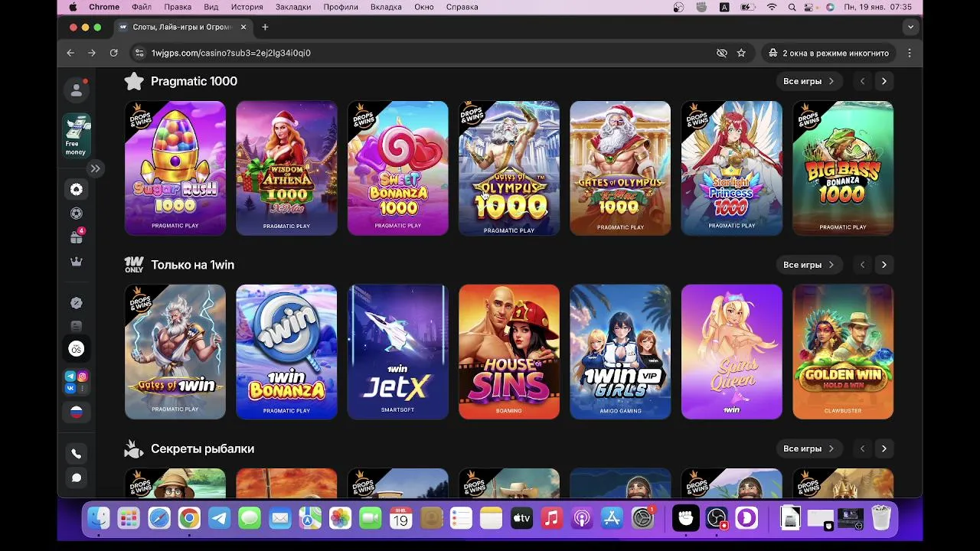This screenshot has height=551, width=980.
Task: Open the Big Bass Bonanza 1000 game
Action: [843, 168]
